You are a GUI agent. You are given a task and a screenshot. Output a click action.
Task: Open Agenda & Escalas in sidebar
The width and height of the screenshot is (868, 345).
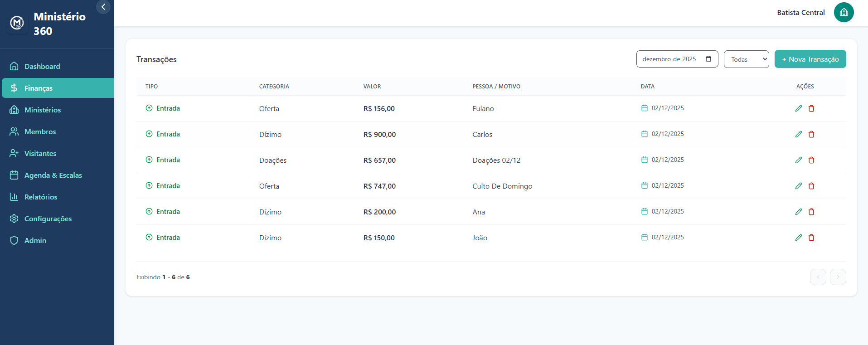tap(53, 175)
